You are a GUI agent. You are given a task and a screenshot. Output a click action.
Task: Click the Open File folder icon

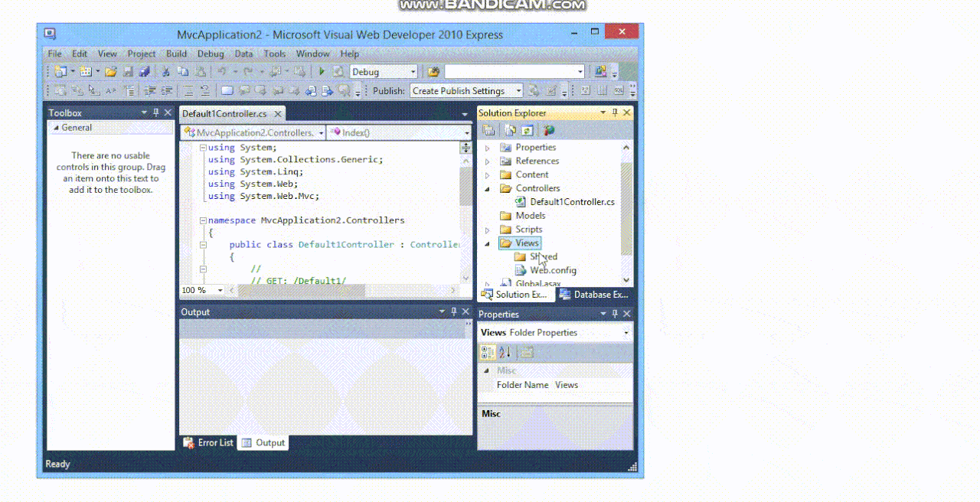pyautogui.click(x=111, y=71)
